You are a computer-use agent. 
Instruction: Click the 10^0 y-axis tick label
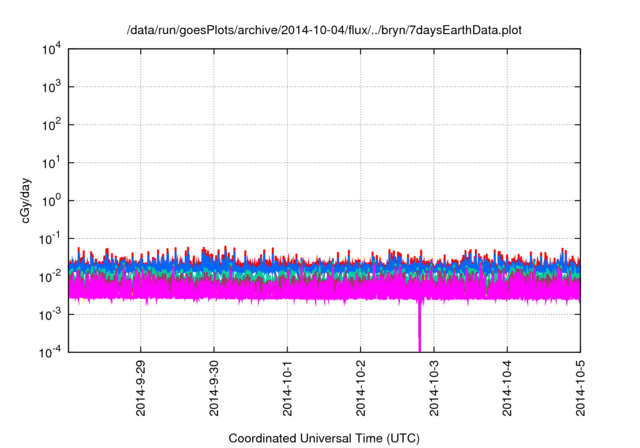[51, 201]
